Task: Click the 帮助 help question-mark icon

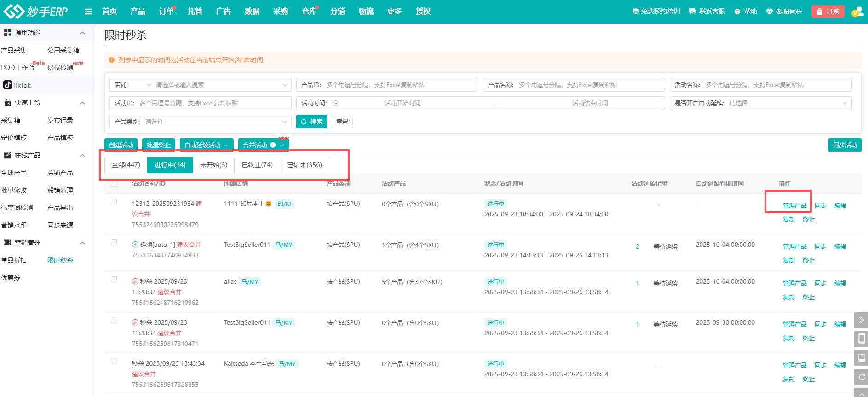Action: 737,12
